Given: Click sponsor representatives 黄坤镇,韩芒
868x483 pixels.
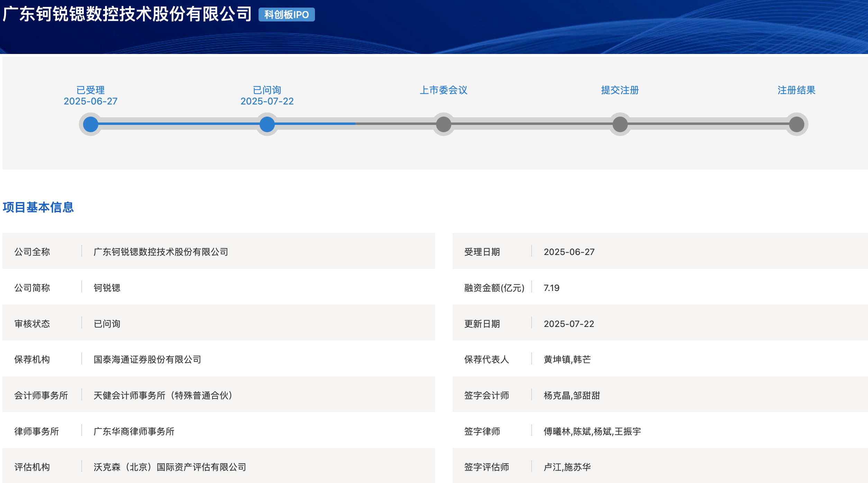Looking at the screenshot, I should click(x=567, y=359).
